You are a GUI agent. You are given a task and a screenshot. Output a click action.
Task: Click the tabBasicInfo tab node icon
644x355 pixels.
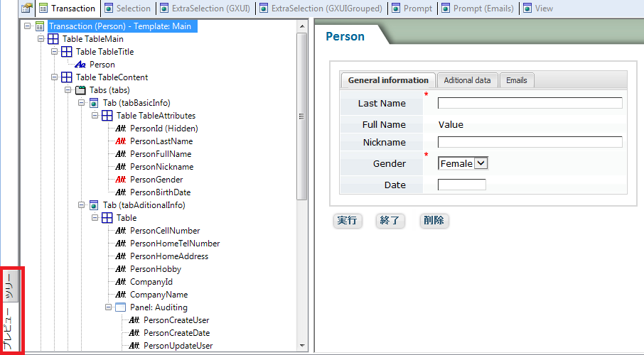(x=94, y=103)
